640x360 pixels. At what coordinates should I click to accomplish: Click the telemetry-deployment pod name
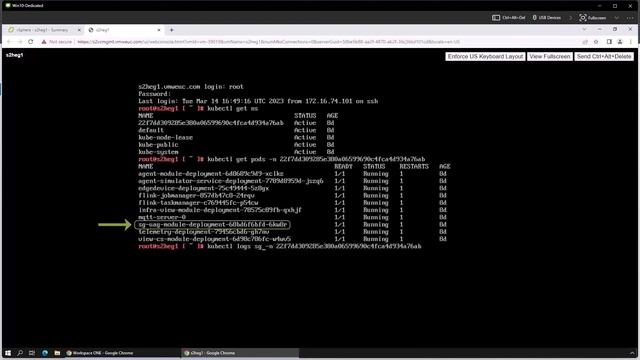(x=204, y=232)
